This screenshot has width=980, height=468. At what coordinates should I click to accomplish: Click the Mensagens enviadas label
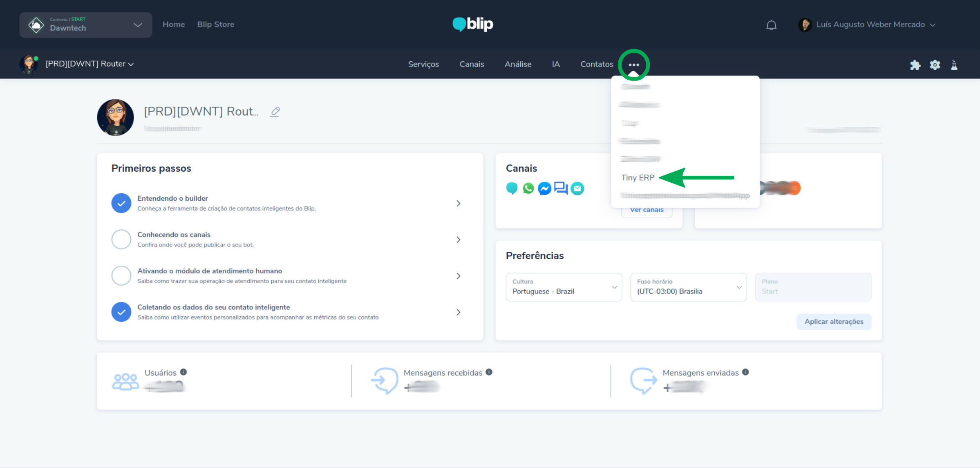(x=700, y=373)
